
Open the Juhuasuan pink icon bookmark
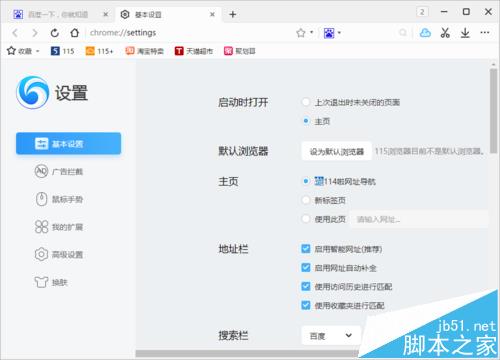point(240,51)
